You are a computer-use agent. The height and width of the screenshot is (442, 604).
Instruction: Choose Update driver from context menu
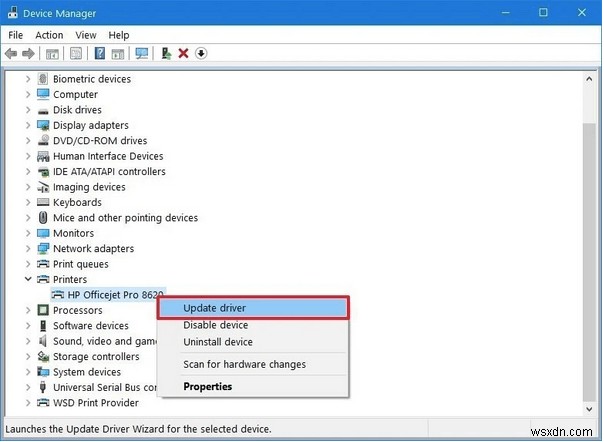253,308
